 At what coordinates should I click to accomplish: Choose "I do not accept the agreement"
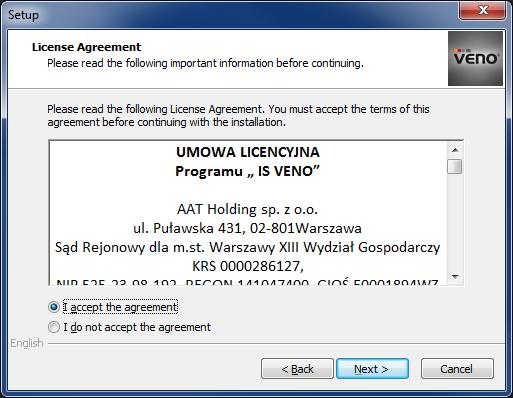pyautogui.click(x=54, y=327)
